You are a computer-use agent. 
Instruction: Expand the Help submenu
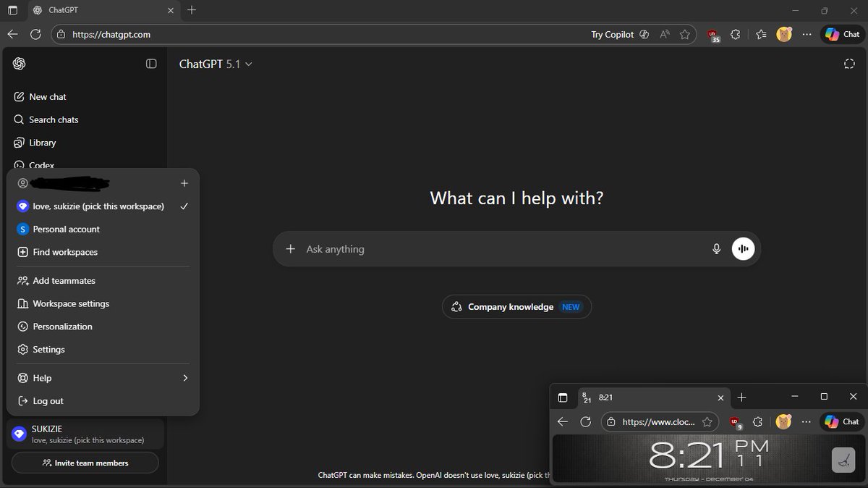[x=103, y=378]
